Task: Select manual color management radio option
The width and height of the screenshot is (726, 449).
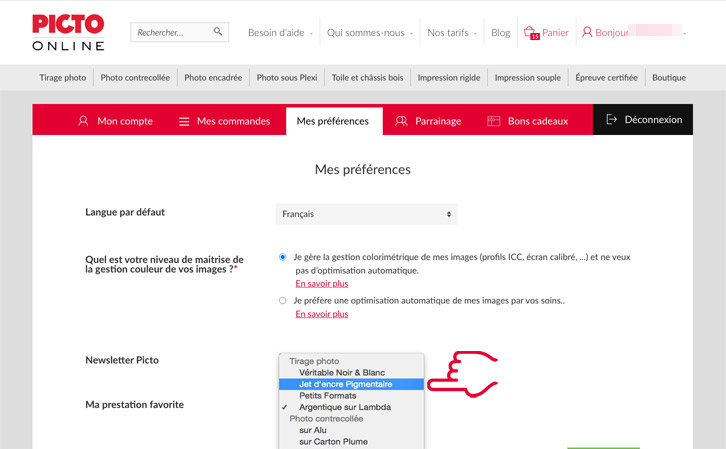Action: point(283,257)
